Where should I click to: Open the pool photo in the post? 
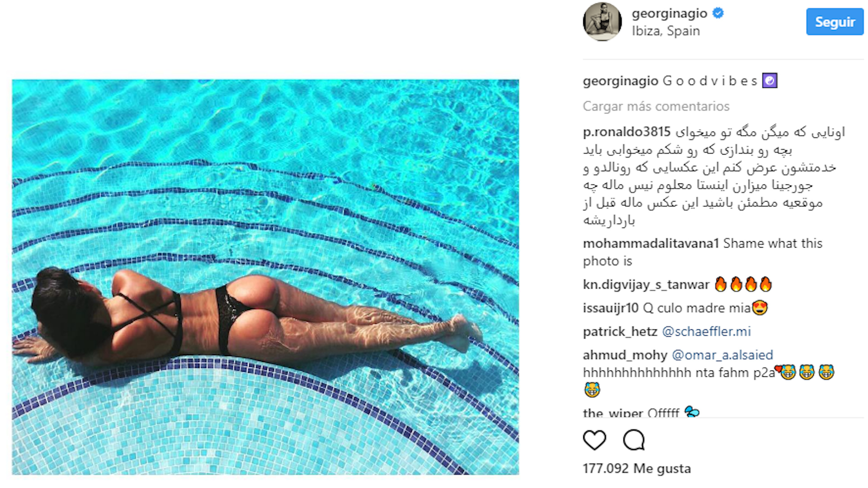coord(265,277)
